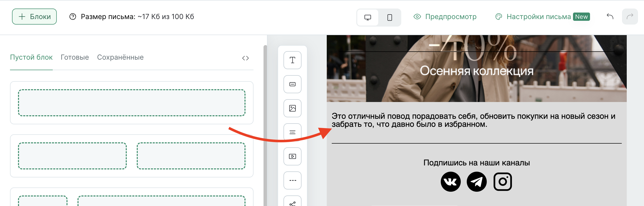
Task: Redo the last action
Action: point(630,17)
